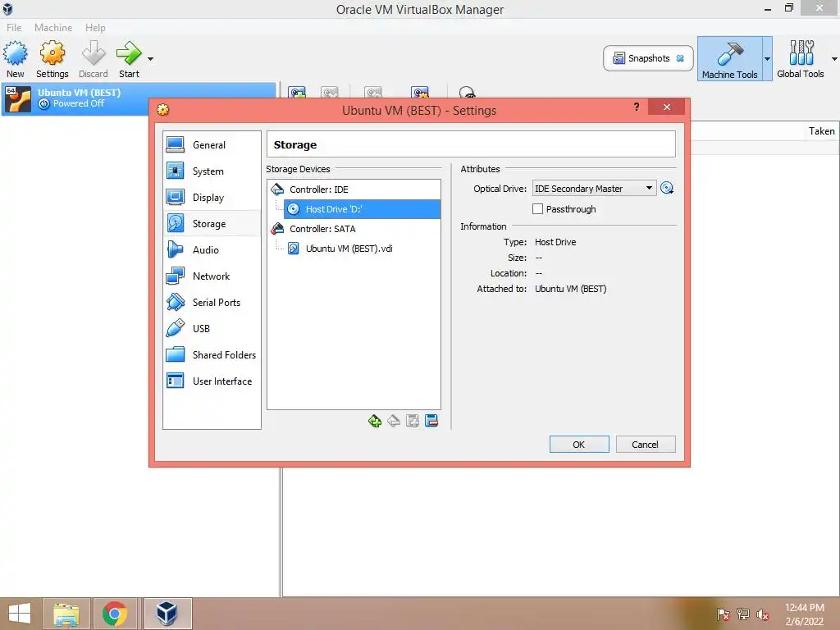The image size is (840, 630).
Task: Go to System settings category
Action: [212, 171]
